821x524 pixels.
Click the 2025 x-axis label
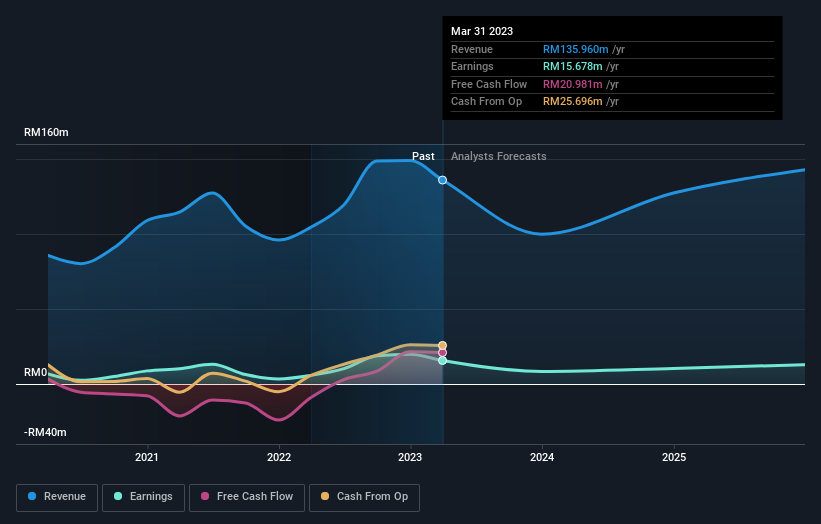[x=674, y=457]
